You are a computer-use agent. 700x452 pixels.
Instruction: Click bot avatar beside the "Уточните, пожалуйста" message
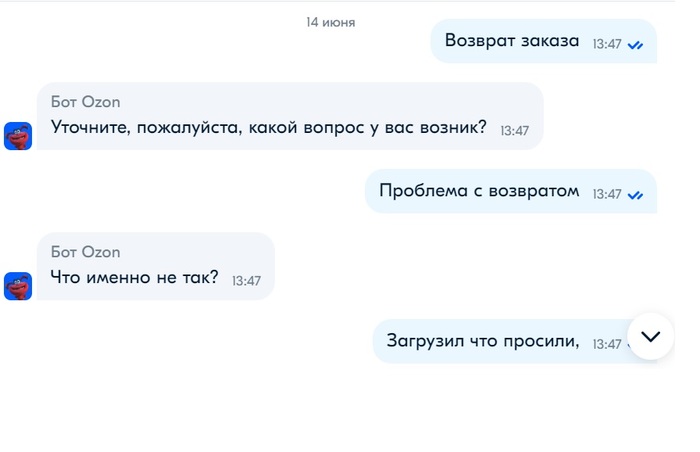(18, 136)
